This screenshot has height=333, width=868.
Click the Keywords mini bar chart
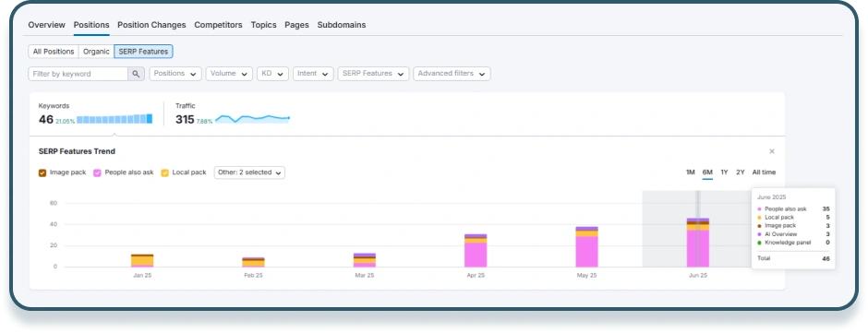point(114,119)
